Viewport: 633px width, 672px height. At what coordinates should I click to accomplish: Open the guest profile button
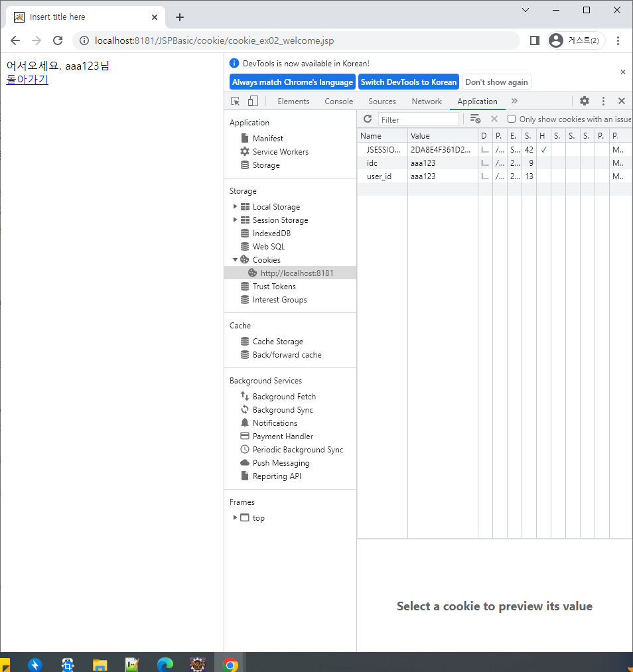pyautogui.click(x=576, y=40)
